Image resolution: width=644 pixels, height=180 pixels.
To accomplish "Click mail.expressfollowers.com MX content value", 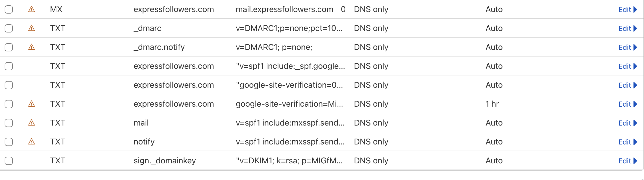I will (x=284, y=9).
